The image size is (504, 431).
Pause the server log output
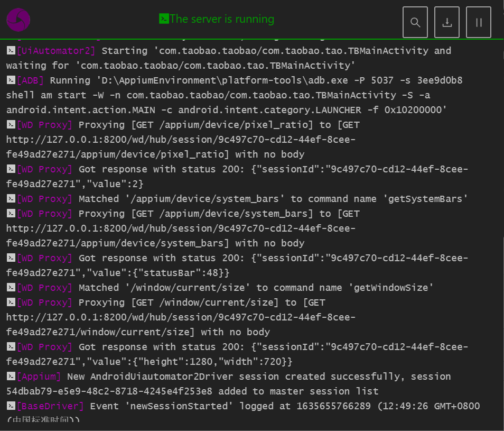[x=479, y=22]
